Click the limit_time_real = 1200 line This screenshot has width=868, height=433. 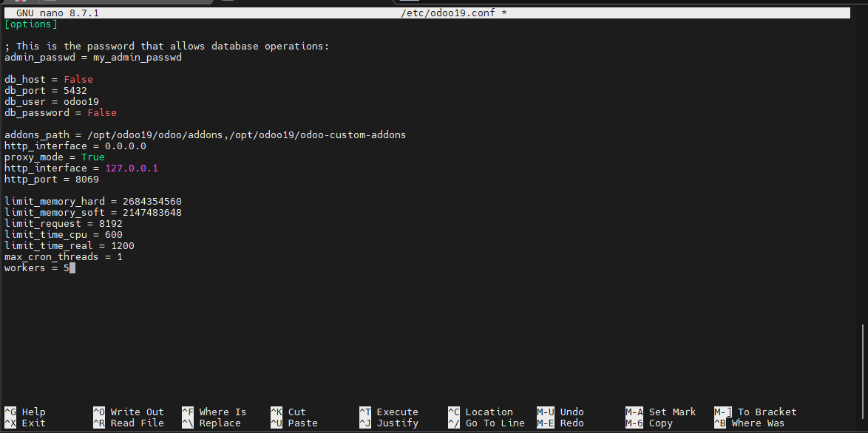69,245
